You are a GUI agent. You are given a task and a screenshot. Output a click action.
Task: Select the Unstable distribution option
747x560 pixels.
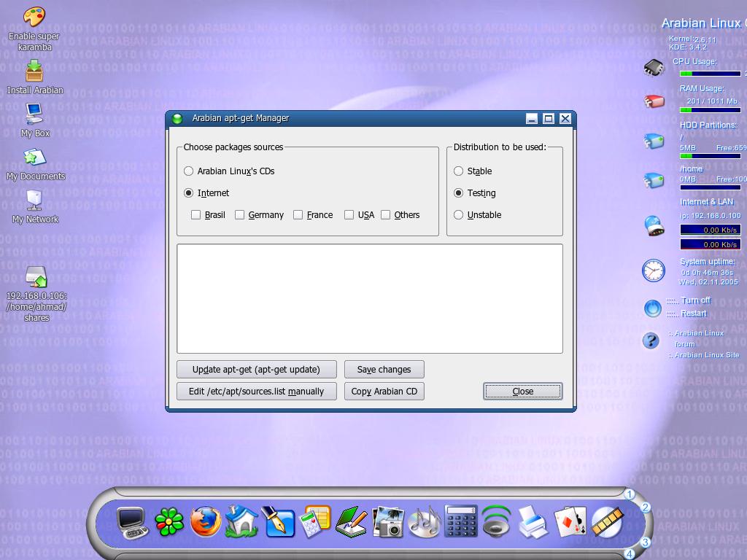point(458,215)
